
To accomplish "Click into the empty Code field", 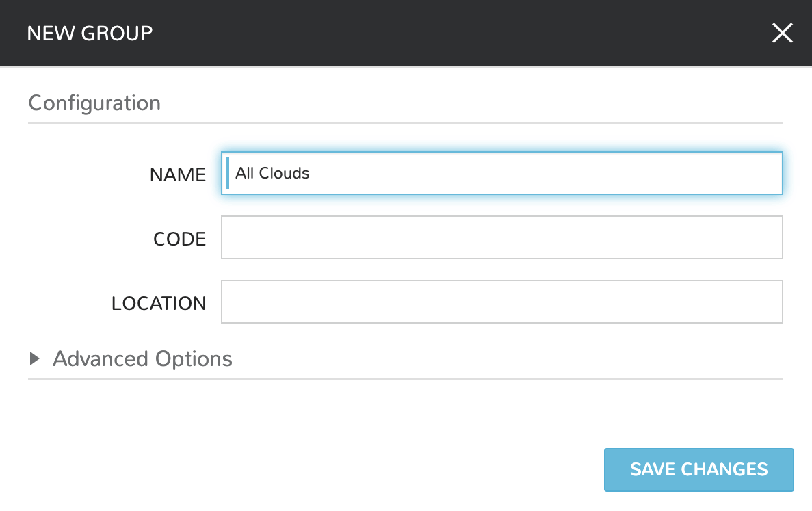I will [501, 237].
